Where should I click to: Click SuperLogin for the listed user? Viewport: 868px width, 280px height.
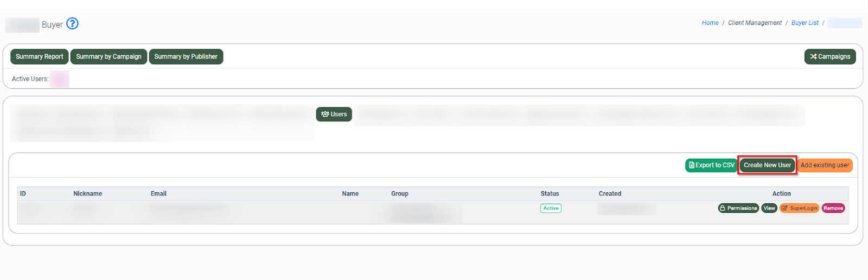[799, 209]
